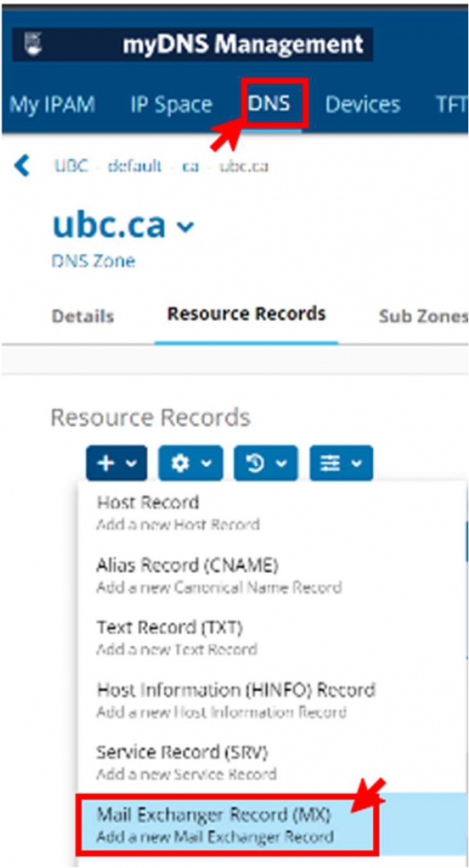Screen dimensions: 469x868
Task: Open the history clock dropdown button
Action: pyautogui.click(x=265, y=464)
